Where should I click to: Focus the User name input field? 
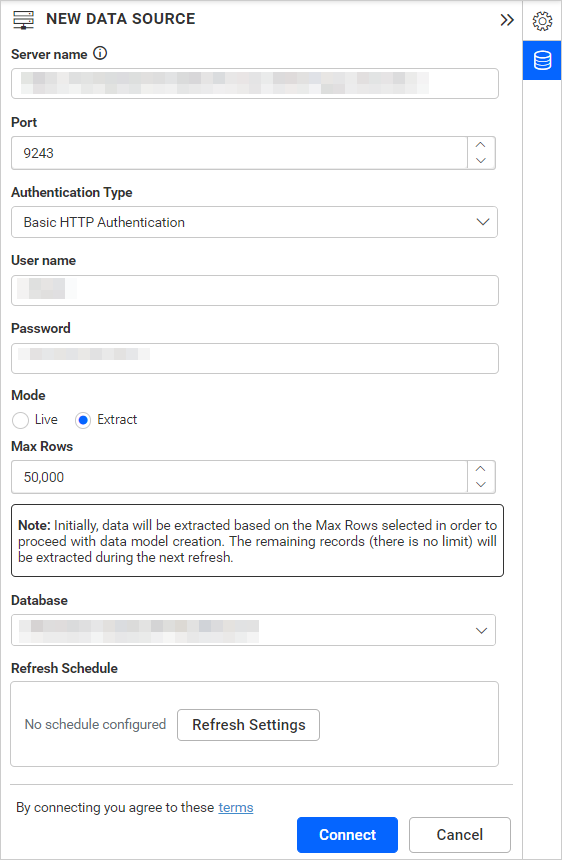255,290
